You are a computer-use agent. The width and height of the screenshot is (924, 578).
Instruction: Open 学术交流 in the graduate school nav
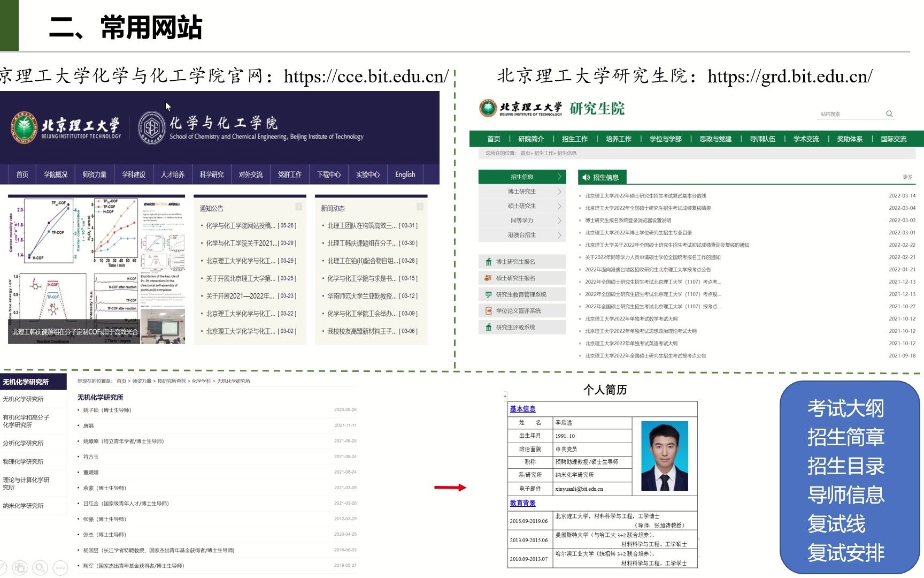806,139
